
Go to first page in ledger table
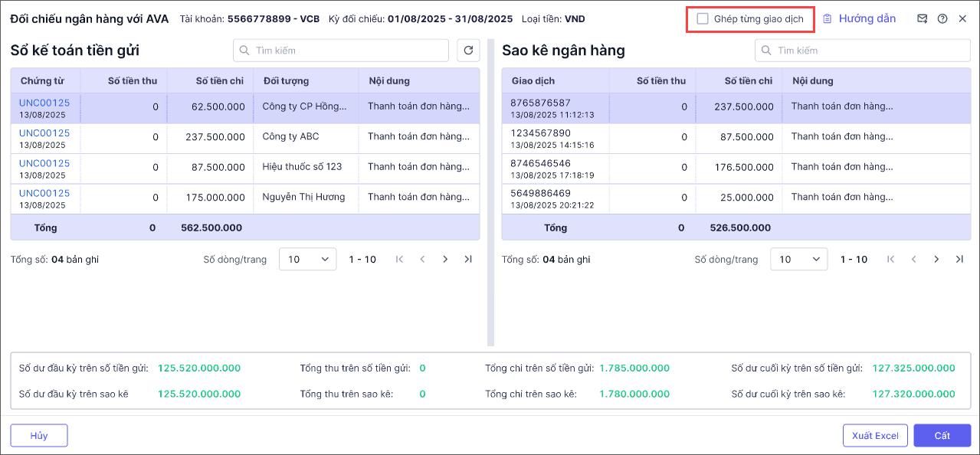(399, 260)
